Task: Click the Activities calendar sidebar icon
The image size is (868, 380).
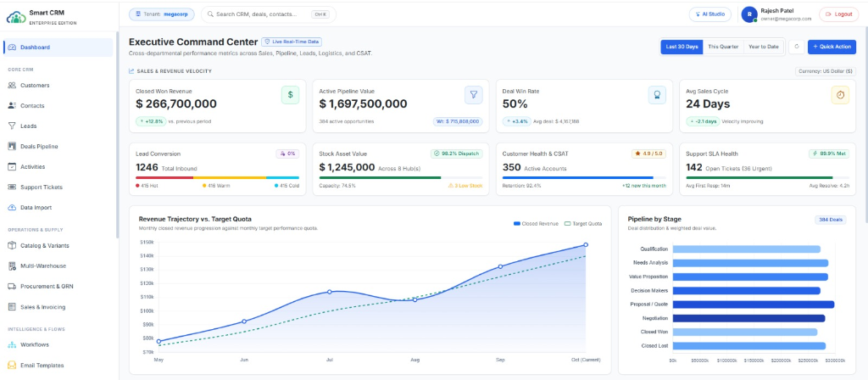Action: point(12,167)
